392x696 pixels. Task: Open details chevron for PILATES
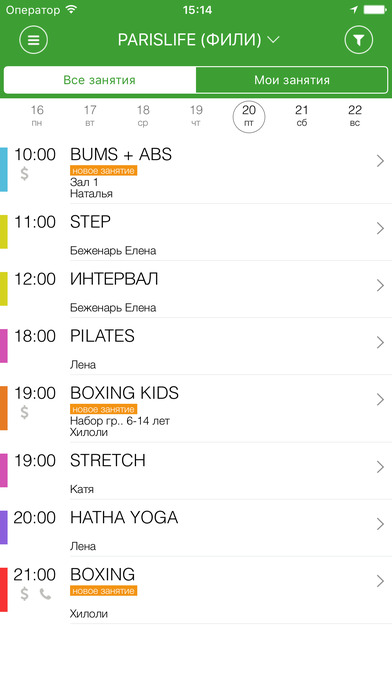pos(380,342)
